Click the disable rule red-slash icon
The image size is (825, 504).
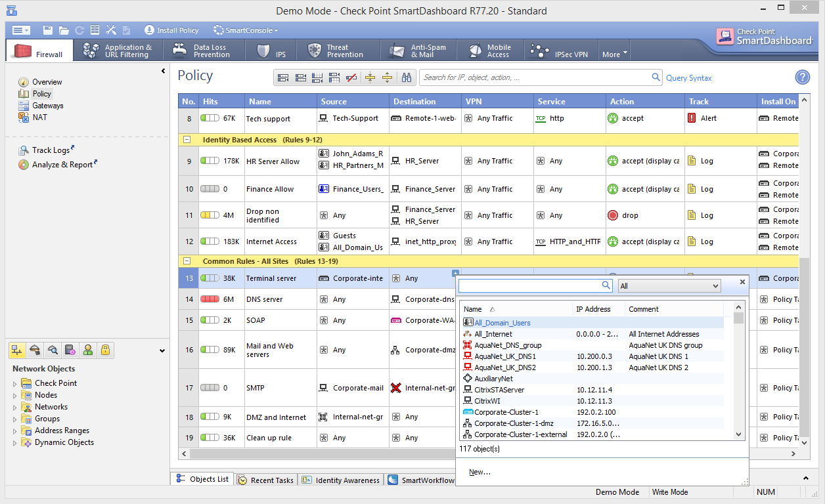point(351,77)
